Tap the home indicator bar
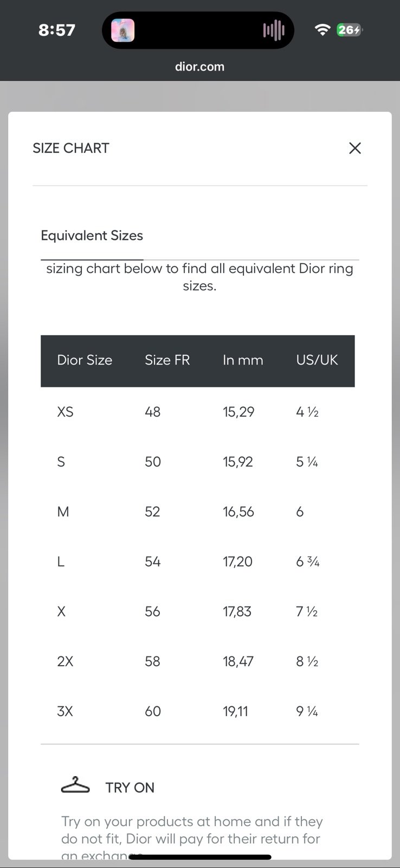400x868 pixels. click(x=200, y=857)
